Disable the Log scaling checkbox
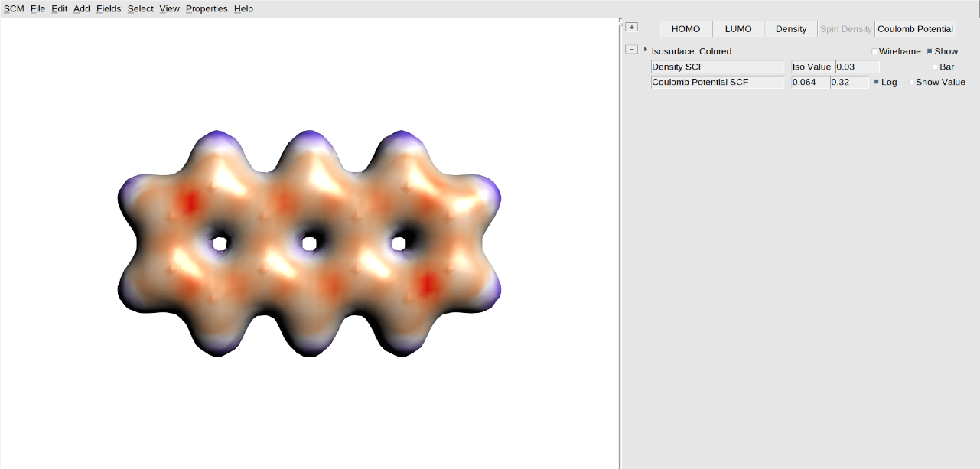 pos(875,82)
